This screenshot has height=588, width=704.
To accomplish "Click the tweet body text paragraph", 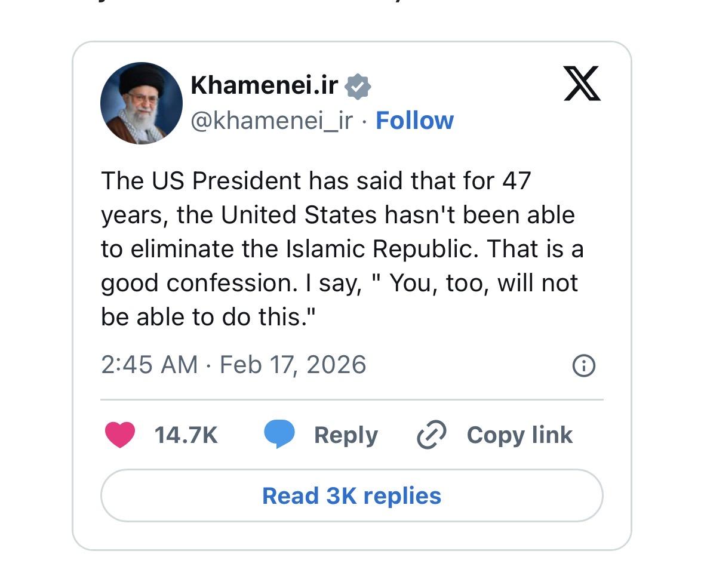I will (x=342, y=248).
